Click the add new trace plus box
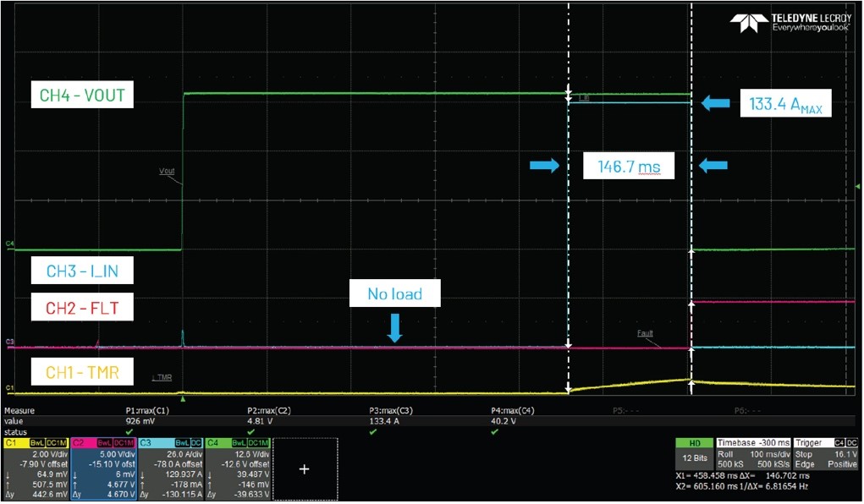The image size is (864, 504). click(305, 469)
